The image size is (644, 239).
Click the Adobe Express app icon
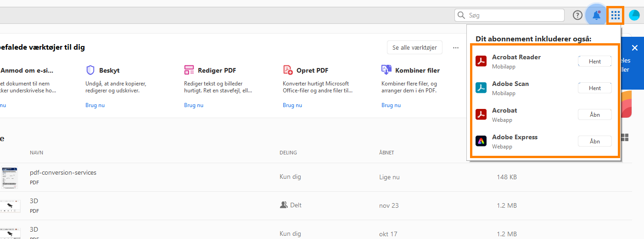coord(481,141)
